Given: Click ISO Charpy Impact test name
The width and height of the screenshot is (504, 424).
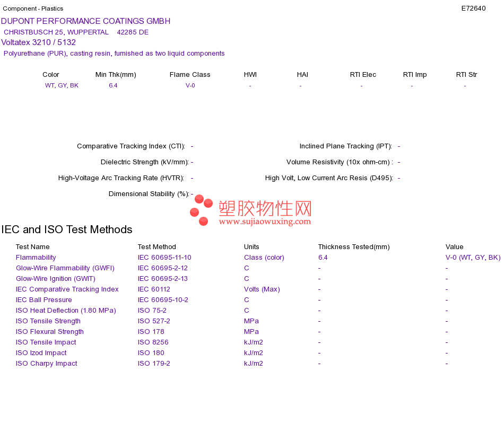Looking at the screenshot, I should point(47,364).
